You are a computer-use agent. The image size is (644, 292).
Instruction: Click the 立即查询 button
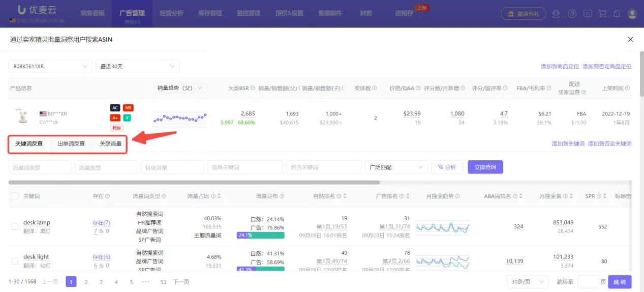tap(485, 167)
